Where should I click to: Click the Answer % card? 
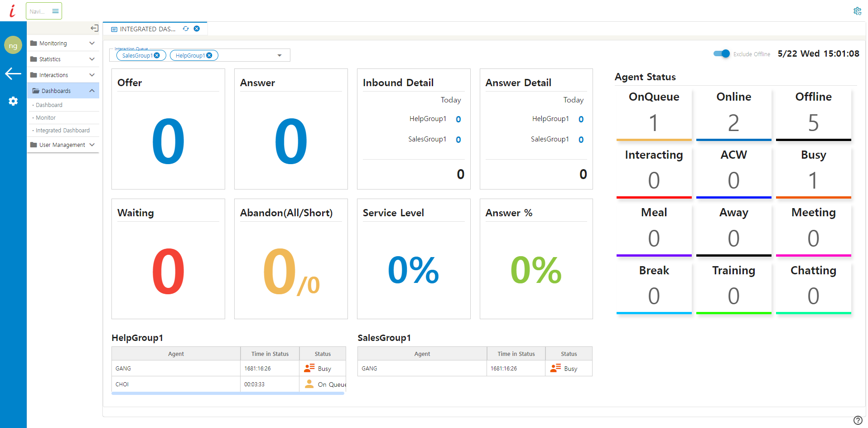pos(536,259)
